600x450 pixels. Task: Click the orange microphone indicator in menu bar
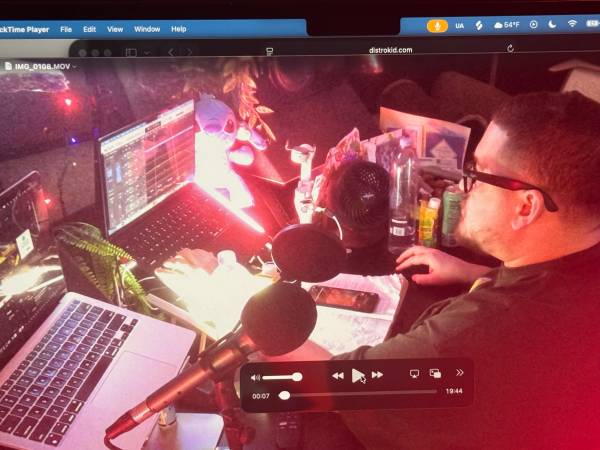click(x=437, y=26)
